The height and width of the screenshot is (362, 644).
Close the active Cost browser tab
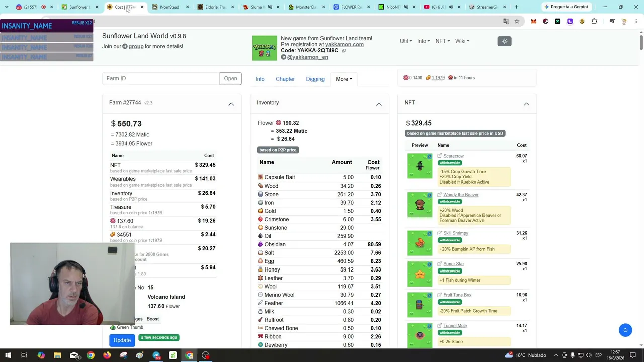coord(142,7)
